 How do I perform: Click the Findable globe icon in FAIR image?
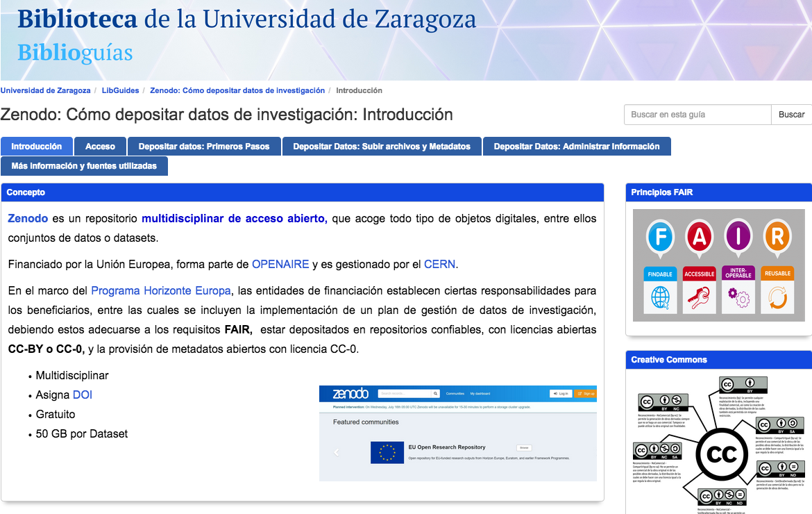click(660, 298)
